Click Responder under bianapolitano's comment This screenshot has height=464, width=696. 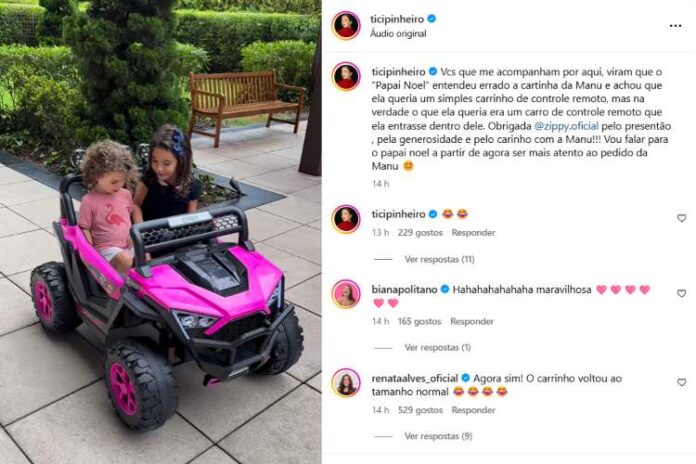click(x=472, y=321)
